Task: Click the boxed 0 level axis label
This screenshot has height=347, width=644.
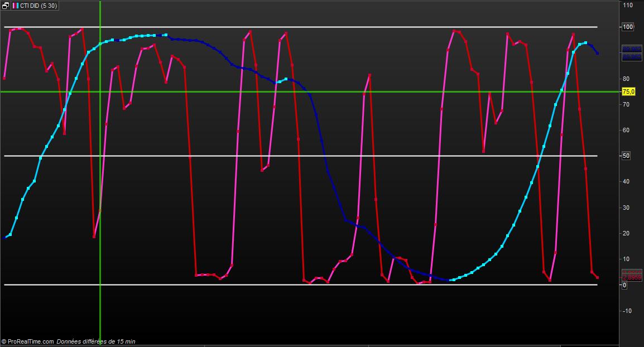Action: (x=624, y=285)
